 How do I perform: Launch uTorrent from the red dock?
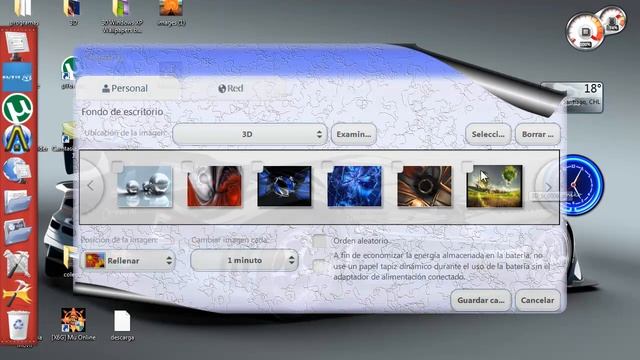click(x=17, y=108)
